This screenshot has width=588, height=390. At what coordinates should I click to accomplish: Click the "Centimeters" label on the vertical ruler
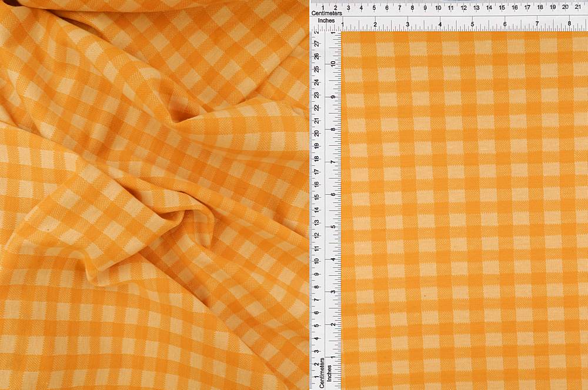point(322,373)
